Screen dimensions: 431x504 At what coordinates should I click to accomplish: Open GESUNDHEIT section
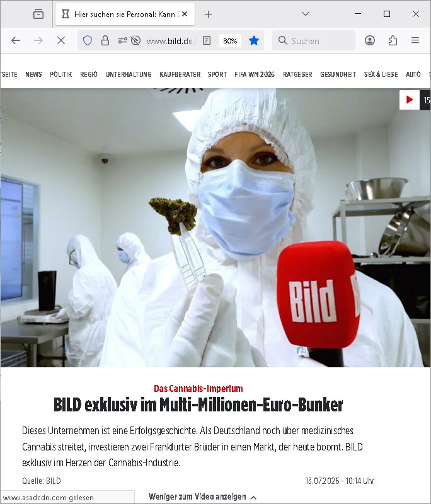(x=338, y=74)
